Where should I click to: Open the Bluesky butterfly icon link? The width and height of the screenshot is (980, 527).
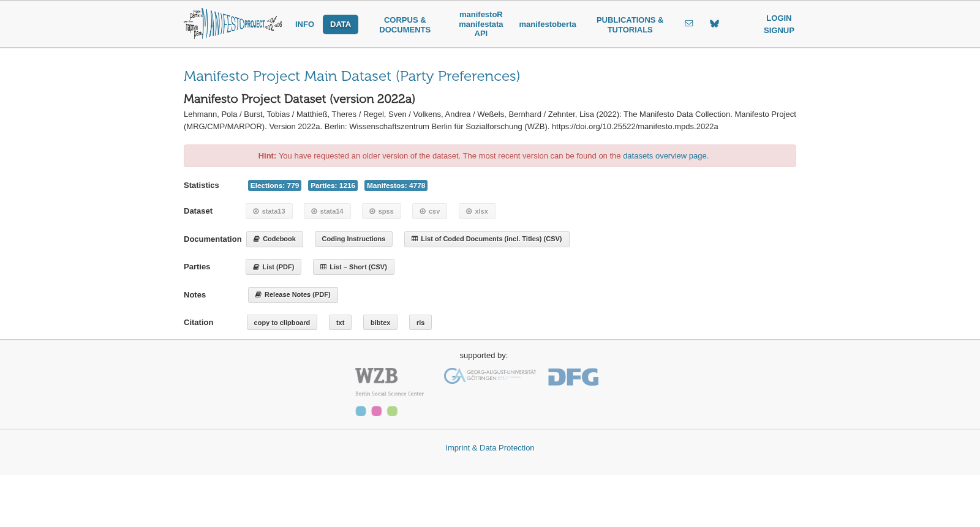714,24
